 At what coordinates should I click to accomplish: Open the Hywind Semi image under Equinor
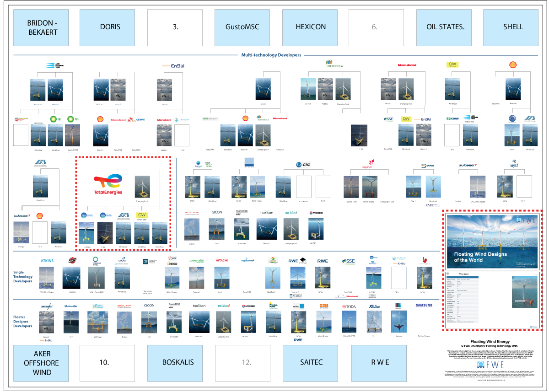click(x=370, y=187)
